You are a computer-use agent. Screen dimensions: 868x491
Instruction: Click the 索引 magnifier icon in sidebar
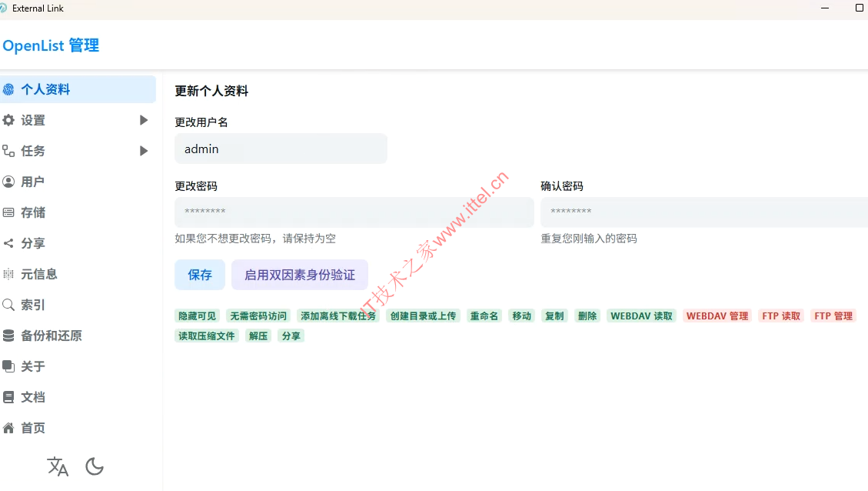[x=8, y=305]
